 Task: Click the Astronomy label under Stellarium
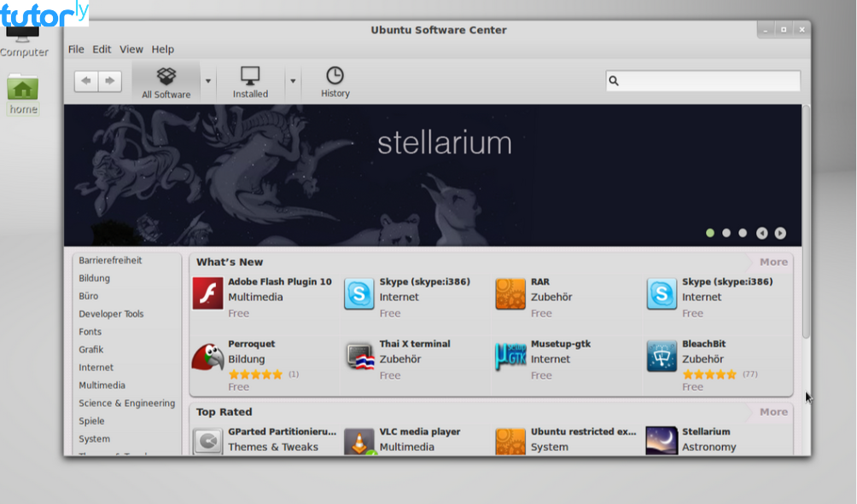coord(708,447)
